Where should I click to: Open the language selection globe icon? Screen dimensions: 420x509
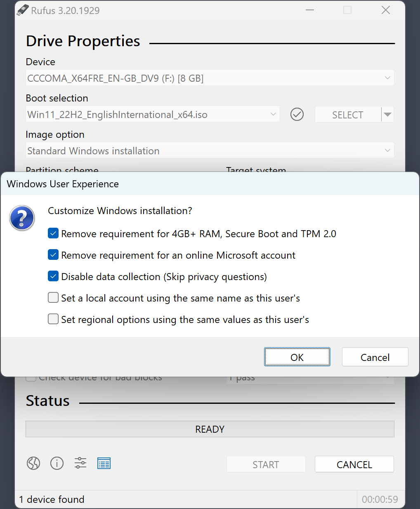[33, 463]
